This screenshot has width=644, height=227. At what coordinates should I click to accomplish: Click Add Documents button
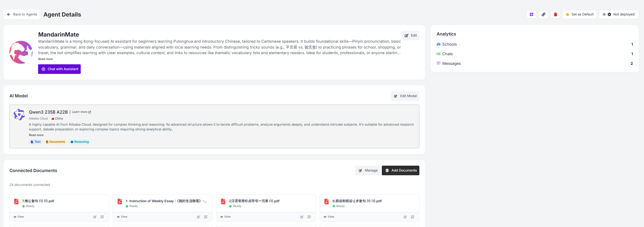[x=400, y=170]
